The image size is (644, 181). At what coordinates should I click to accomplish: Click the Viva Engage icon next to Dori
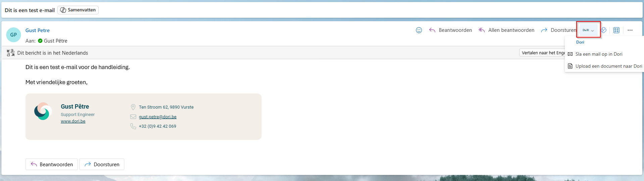[604, 30]
